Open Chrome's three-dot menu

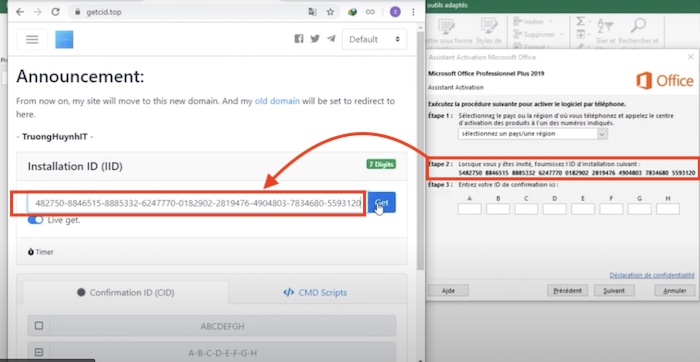pos(413,12)
